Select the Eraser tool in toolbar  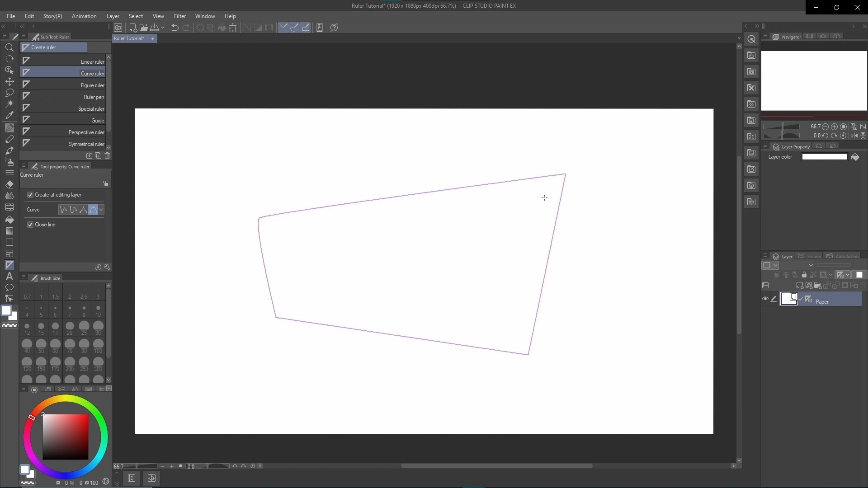click(9, 185)
